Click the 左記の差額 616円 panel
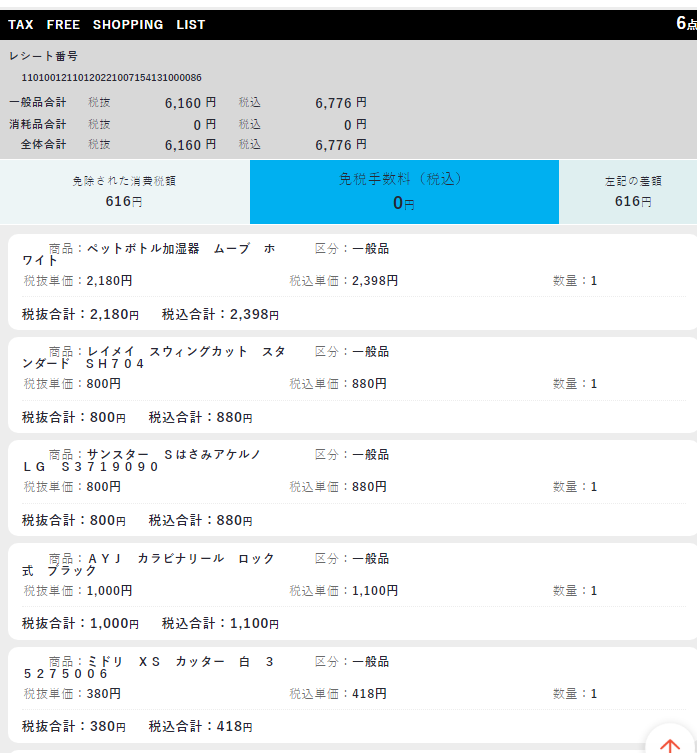697x753 pixels. (x=628, y=192)
